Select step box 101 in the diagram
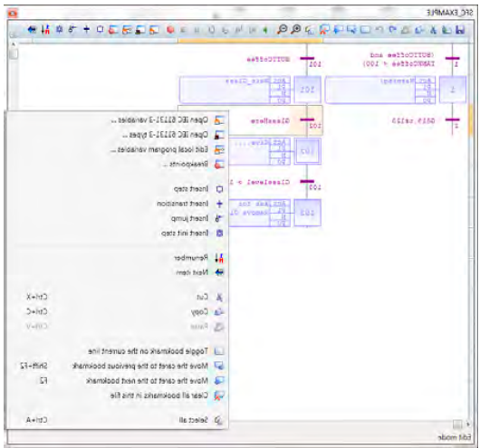This screenshot has height=448, width=480. point(307,90)
